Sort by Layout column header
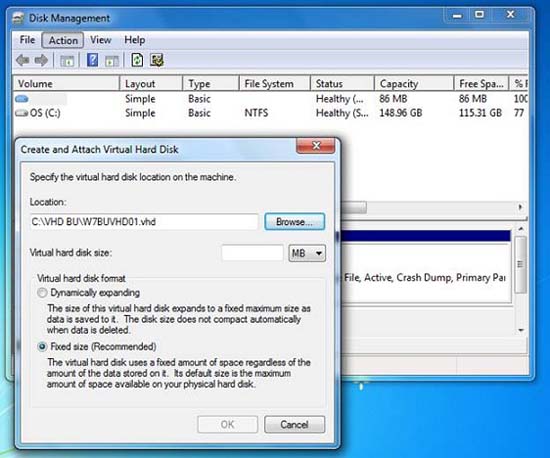The height and width of the screenshot is (458, 550). click(151, 83)
